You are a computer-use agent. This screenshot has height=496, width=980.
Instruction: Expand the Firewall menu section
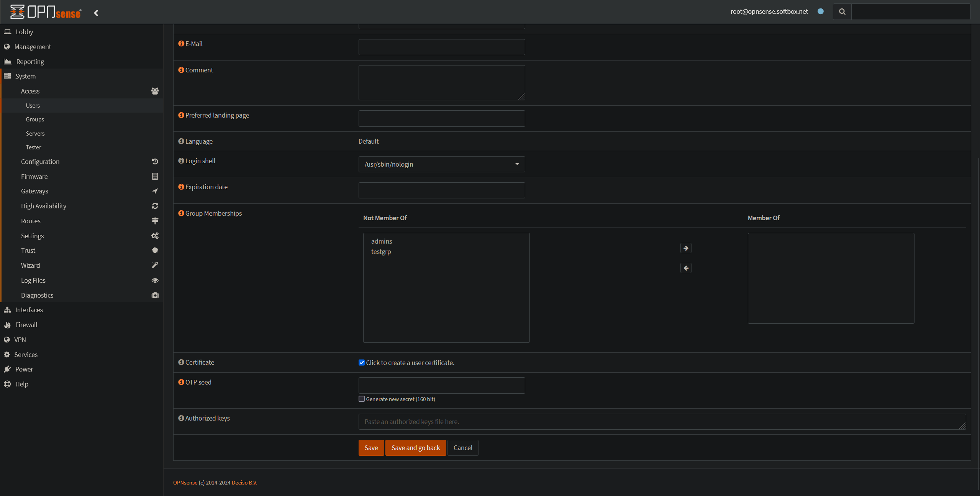tap(26, 325)
